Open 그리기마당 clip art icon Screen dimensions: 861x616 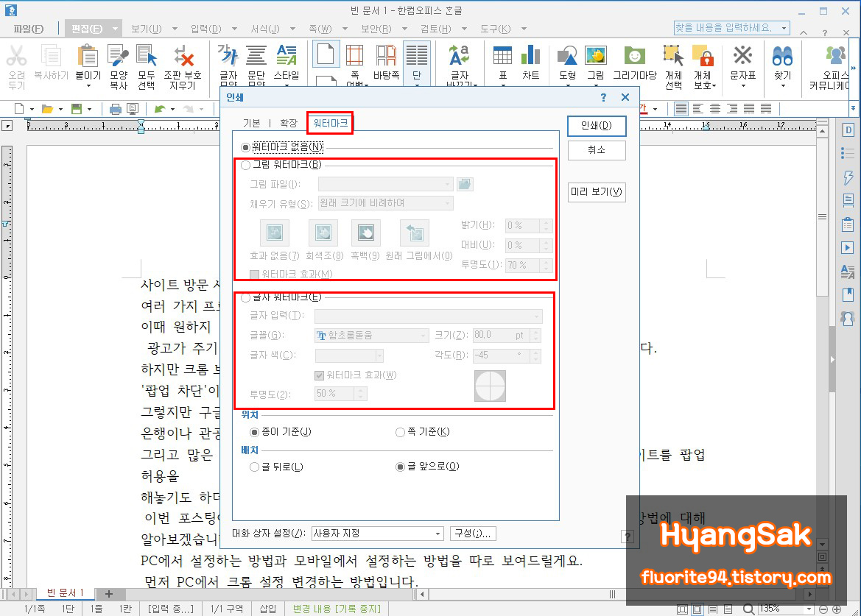click(635, 56)
